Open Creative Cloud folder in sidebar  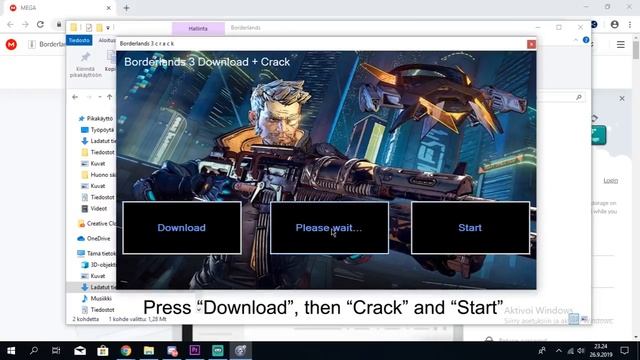tap(97, 223)
